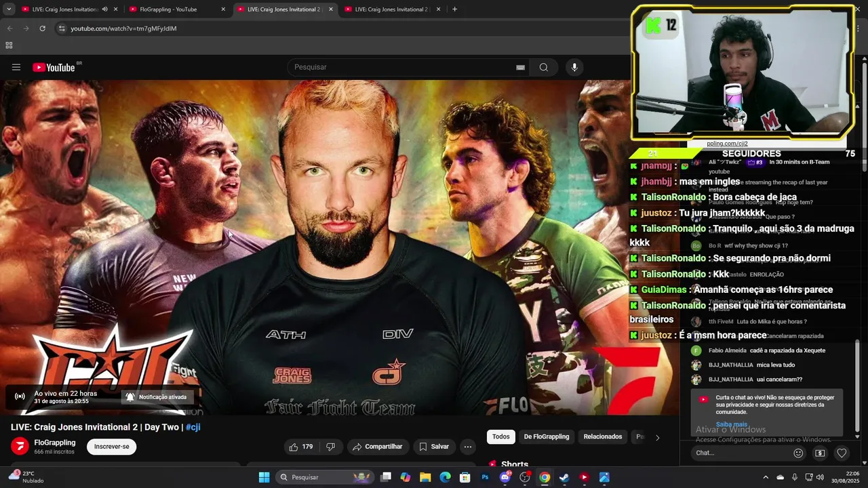Expand hidden system tray icons

tap(766, 477)
